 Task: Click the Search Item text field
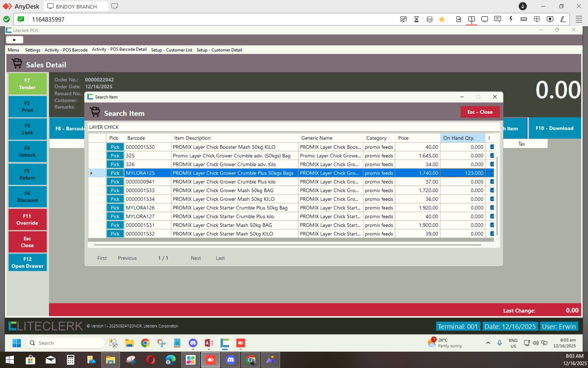(x=293, y=127)
